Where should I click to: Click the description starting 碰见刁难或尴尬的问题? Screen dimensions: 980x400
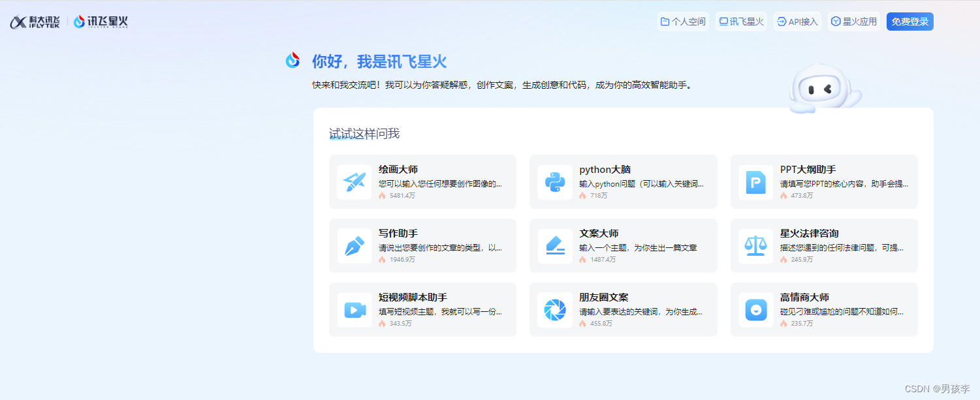842,312
